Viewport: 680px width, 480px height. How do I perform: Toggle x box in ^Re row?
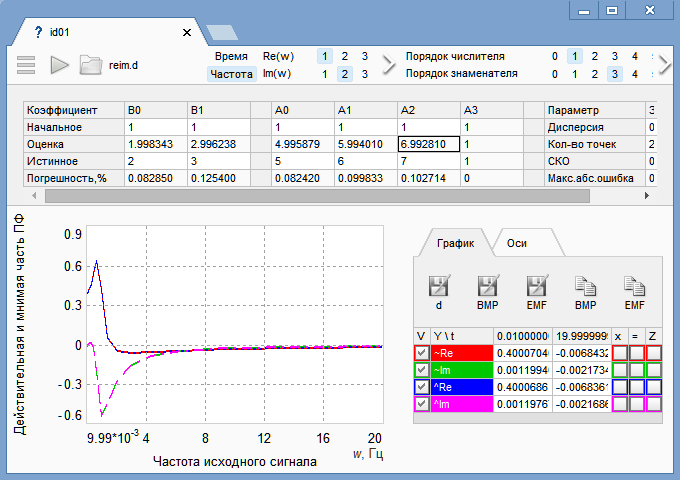click(620, 387)
